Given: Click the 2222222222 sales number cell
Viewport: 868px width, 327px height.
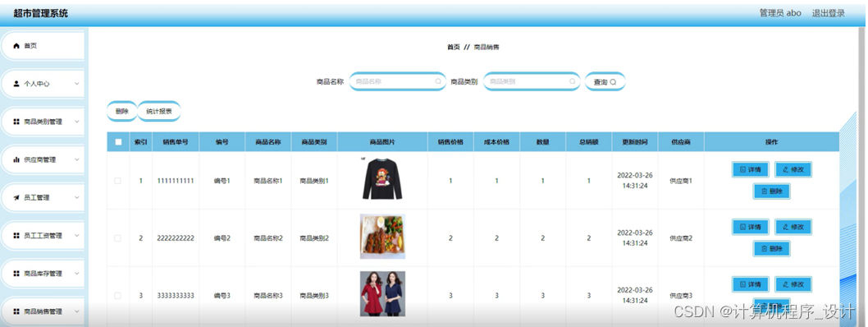Looking at the screenshot, I should (176, 238).
